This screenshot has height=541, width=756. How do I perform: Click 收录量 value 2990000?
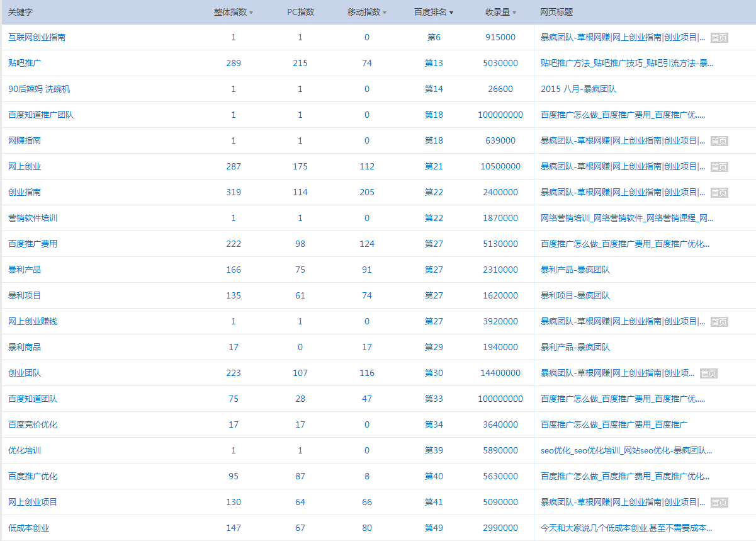(500, 528)
